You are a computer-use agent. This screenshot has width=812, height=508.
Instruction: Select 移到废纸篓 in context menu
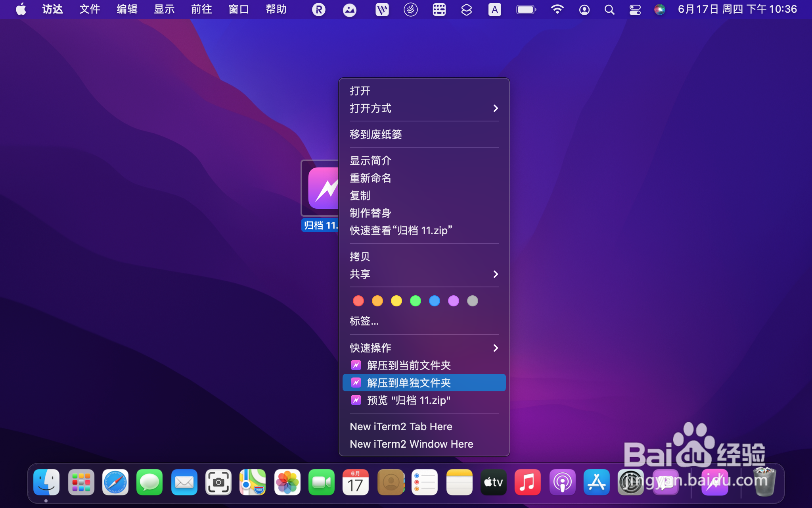tap(376, 135)
